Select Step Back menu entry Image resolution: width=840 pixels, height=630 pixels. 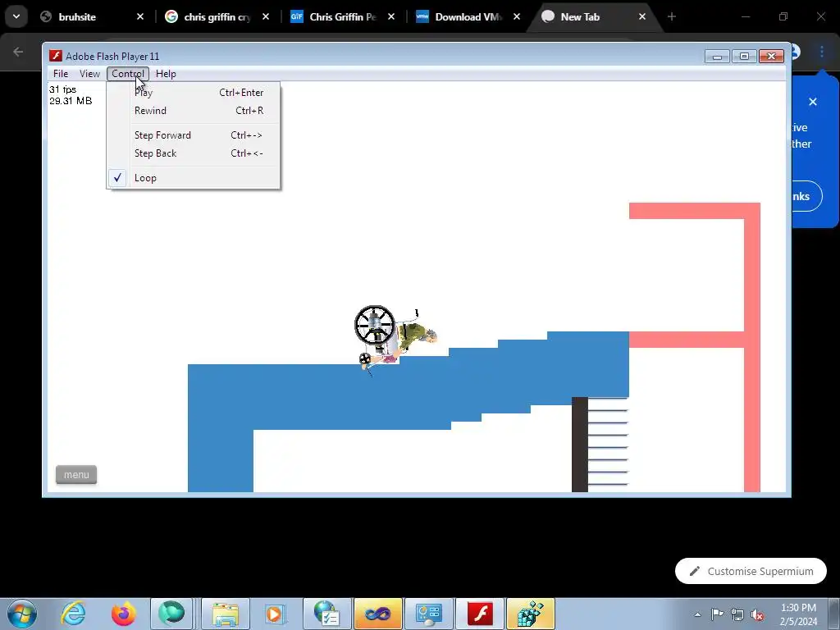(x=194, y=153)
